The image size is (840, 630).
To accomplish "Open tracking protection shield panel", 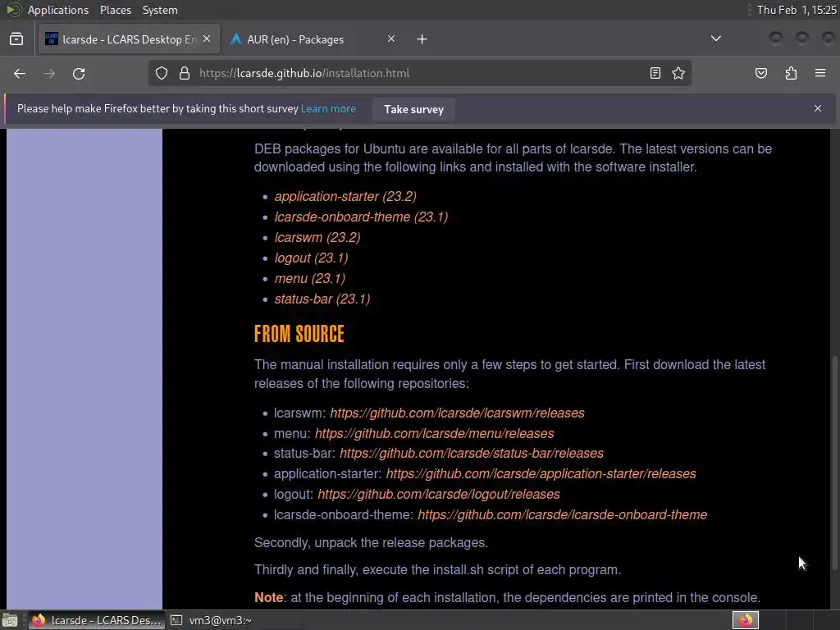I will click(162, 73).
